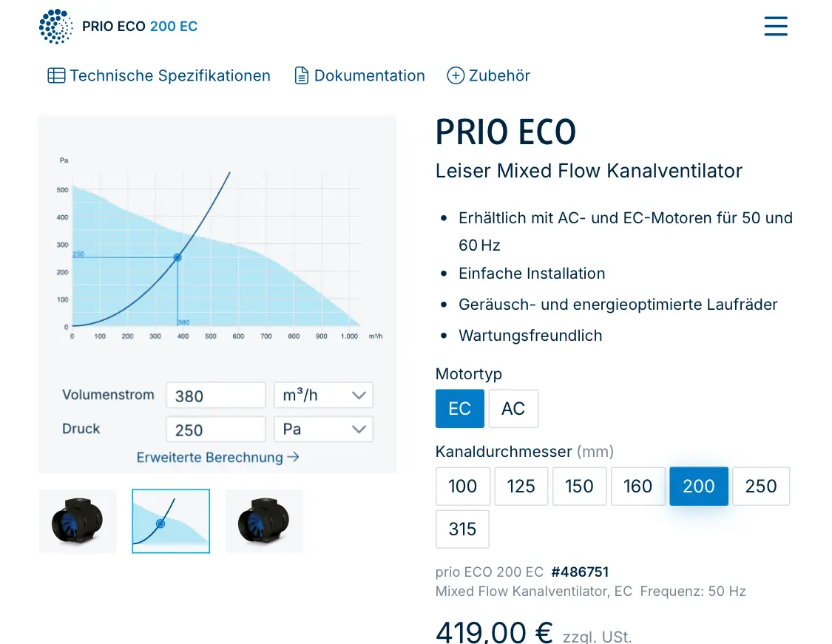The image size is (832, 644).
Task: Open the Dokumentation tab
Action: pos(369,75)
